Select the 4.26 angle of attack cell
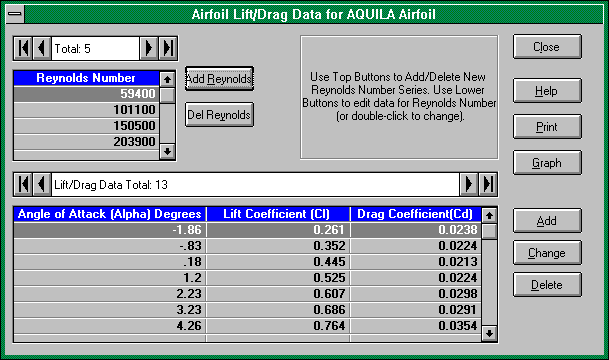Screen dimensions: 609x360 (110, 325)
